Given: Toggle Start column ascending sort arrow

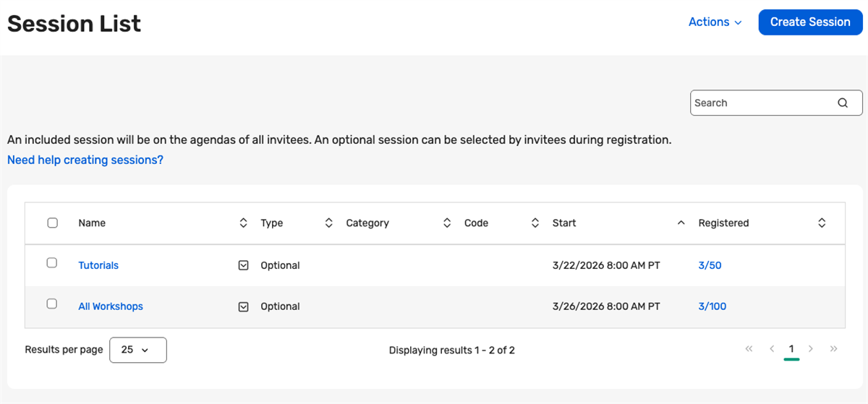Looking at the screenshot, I should click(x=681, y=223).
